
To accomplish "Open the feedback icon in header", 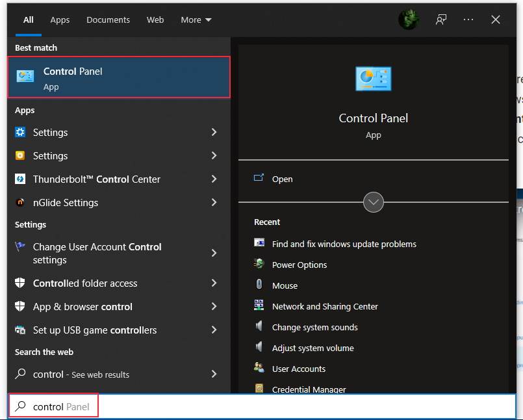I will click(441, 20).
